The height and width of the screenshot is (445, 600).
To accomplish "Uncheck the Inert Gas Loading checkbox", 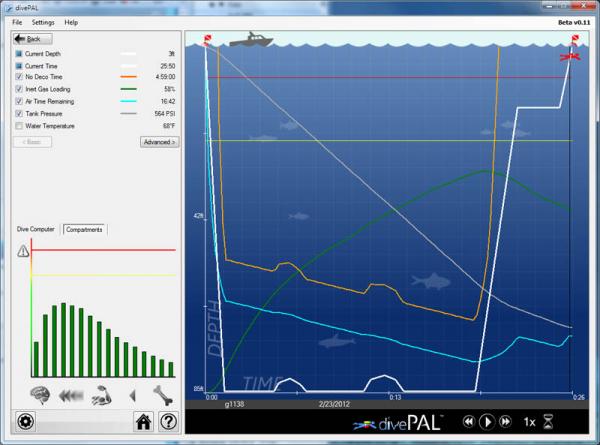I will [x=19, y=89].
